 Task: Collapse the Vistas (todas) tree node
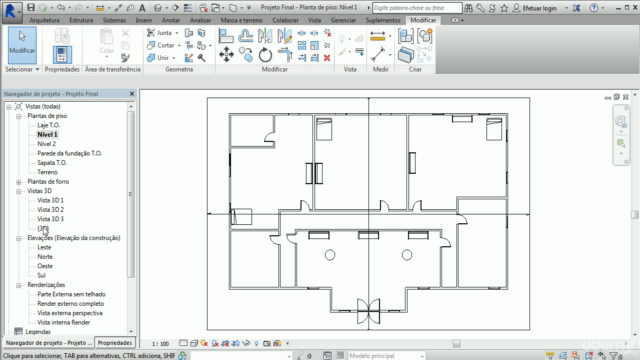pos(9,107)
